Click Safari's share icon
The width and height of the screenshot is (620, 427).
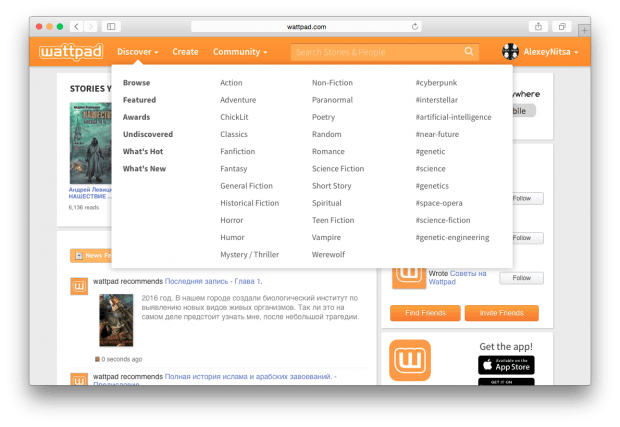pyautogui.click(x=538, y=26)
